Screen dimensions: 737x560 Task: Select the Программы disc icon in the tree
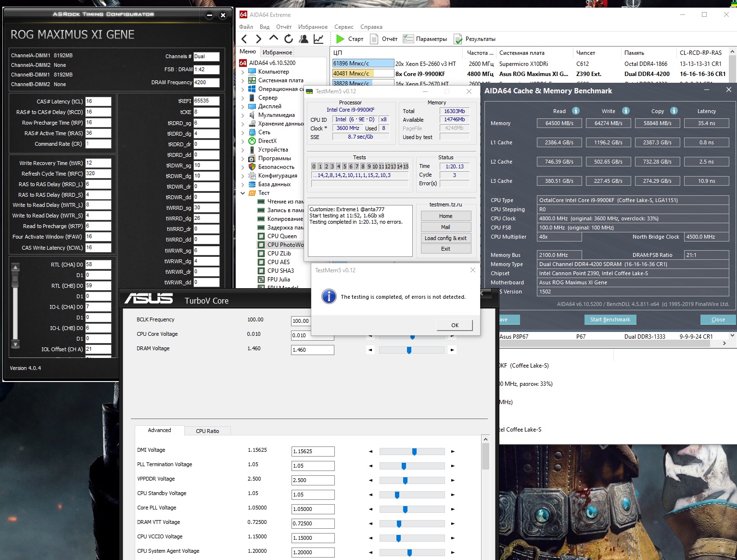(252, 158)
